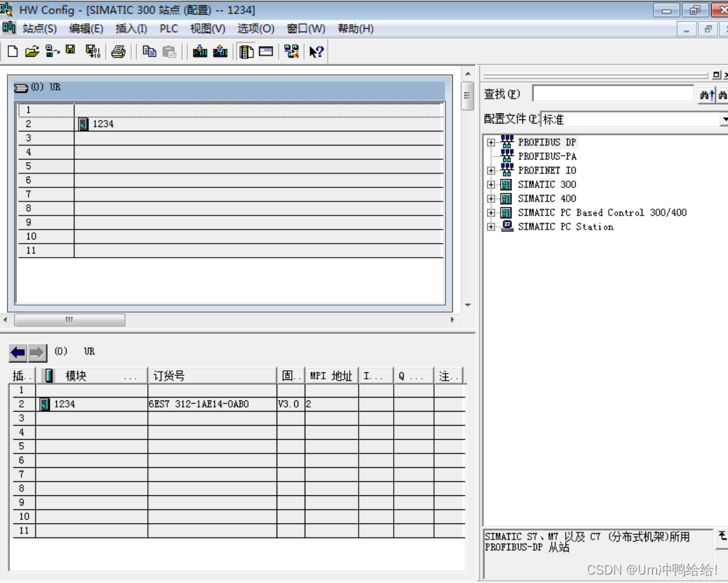
Task: Open the 选项(O) menu
Action: [256, 29]
